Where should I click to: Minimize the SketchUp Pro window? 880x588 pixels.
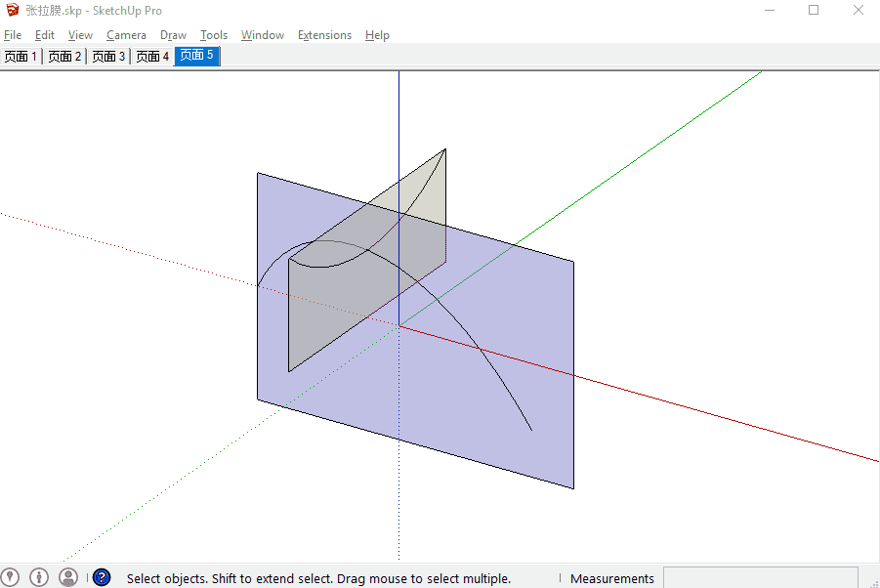(x=770, y=10)
